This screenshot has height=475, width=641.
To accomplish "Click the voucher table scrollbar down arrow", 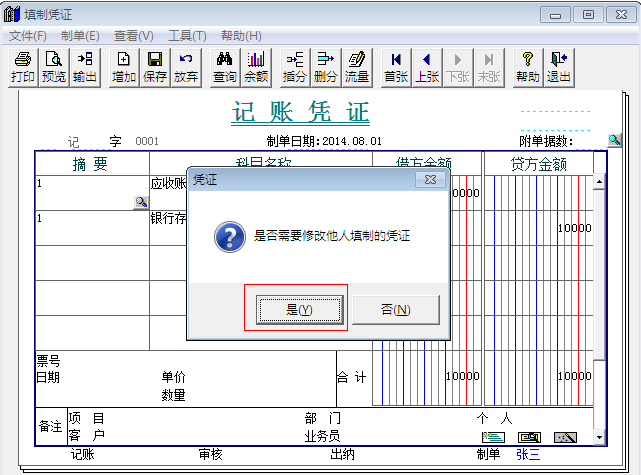I will click(x=599, y=437).
